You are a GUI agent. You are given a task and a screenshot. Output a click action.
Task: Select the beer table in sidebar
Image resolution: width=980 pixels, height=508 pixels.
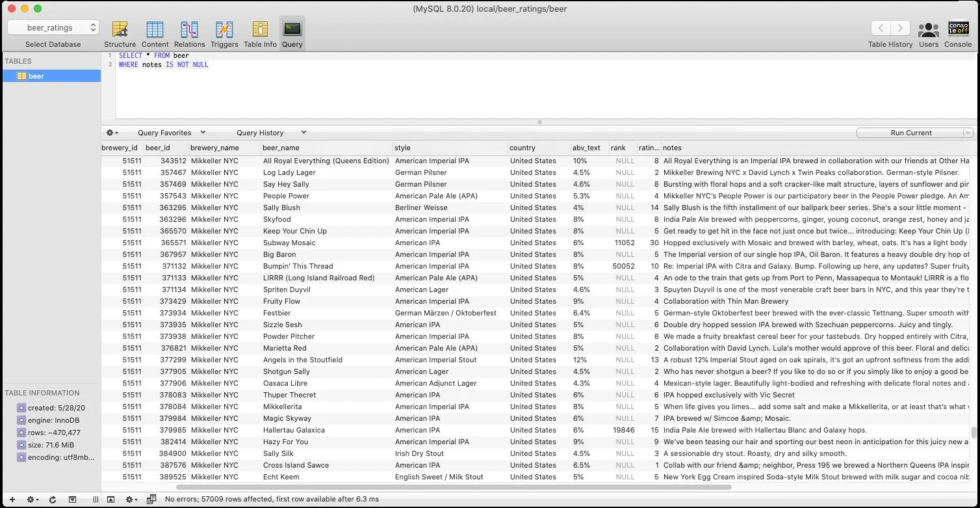point(51,76)
